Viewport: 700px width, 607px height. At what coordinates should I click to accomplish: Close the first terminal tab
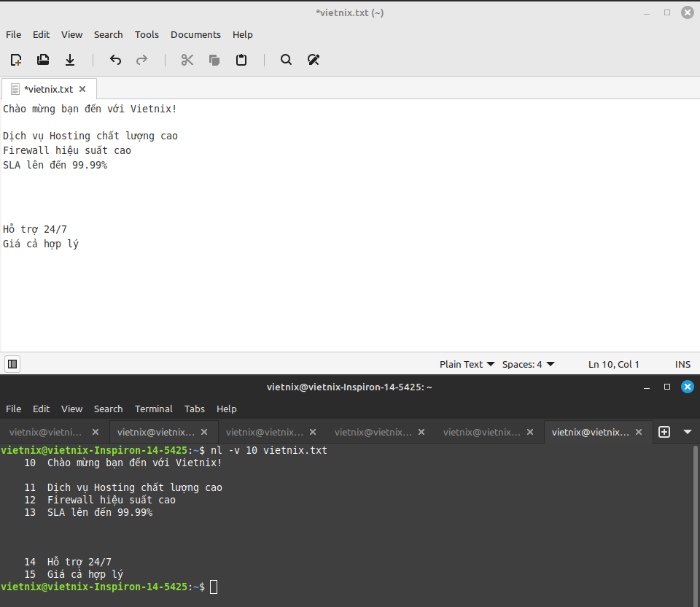[96, 432]
